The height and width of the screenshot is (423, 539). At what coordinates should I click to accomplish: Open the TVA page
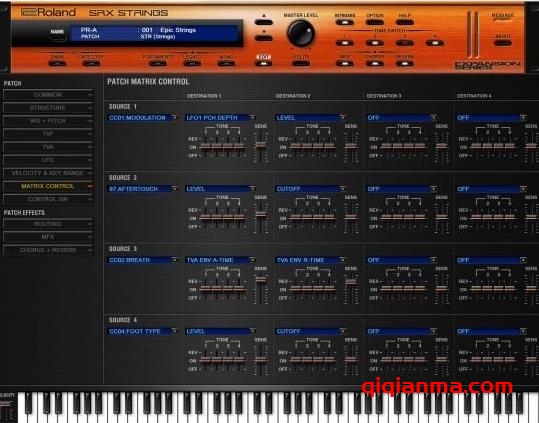[48, 147]
